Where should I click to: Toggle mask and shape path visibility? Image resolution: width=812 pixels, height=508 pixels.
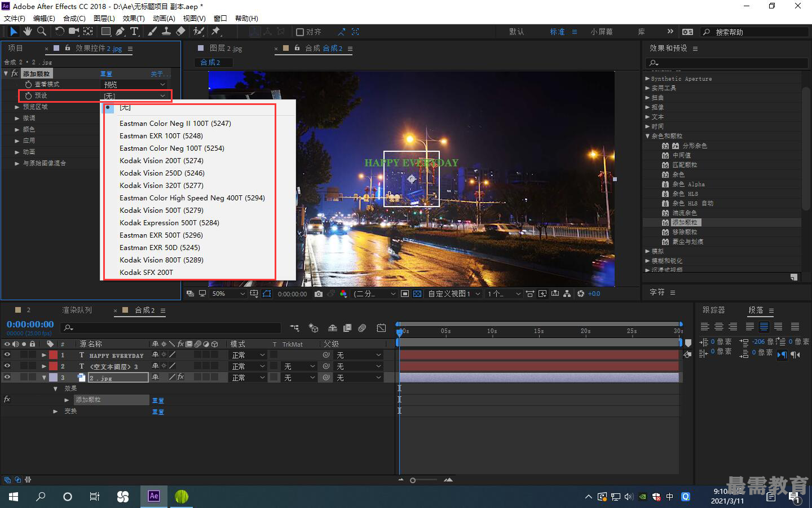[267, 294]
